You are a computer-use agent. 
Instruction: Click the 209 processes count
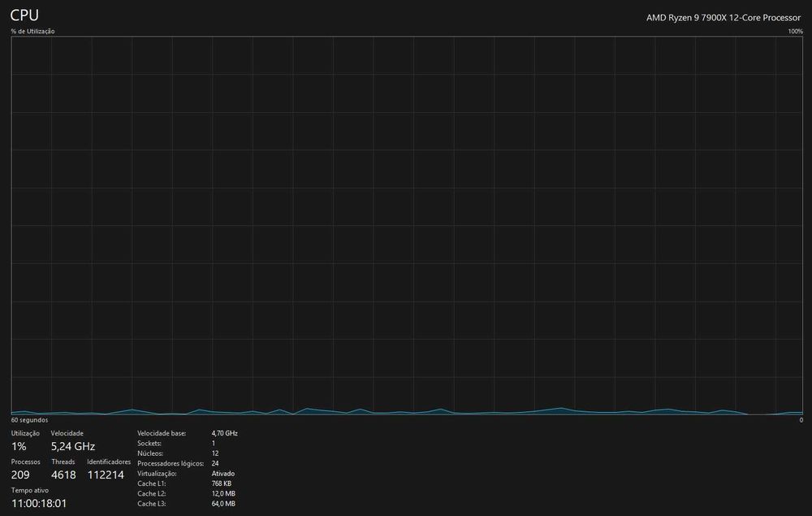pos(20,475)
